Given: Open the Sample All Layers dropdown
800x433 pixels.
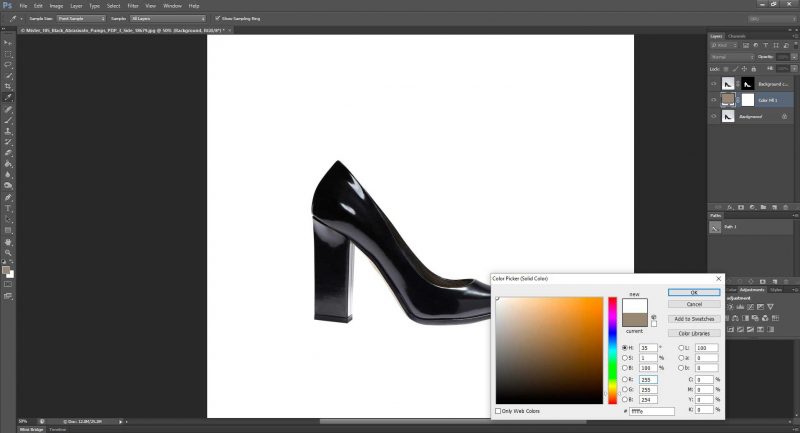Looking at the screenshot, I should coord(168,18).
